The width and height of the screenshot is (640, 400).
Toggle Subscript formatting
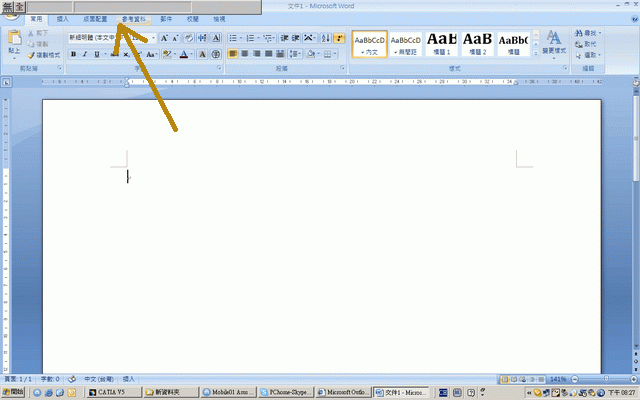click(127, 54)
